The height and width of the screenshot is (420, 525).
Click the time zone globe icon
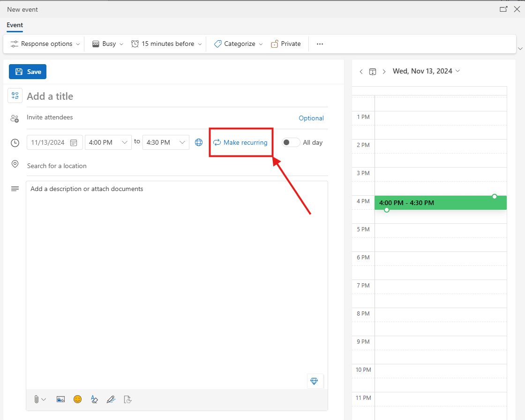(x=199, y=142)
